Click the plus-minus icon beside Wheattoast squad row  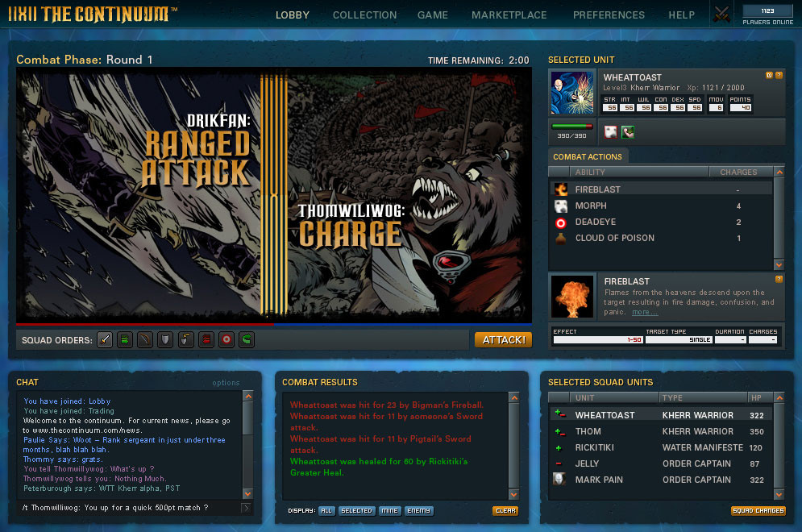point(560,414)
